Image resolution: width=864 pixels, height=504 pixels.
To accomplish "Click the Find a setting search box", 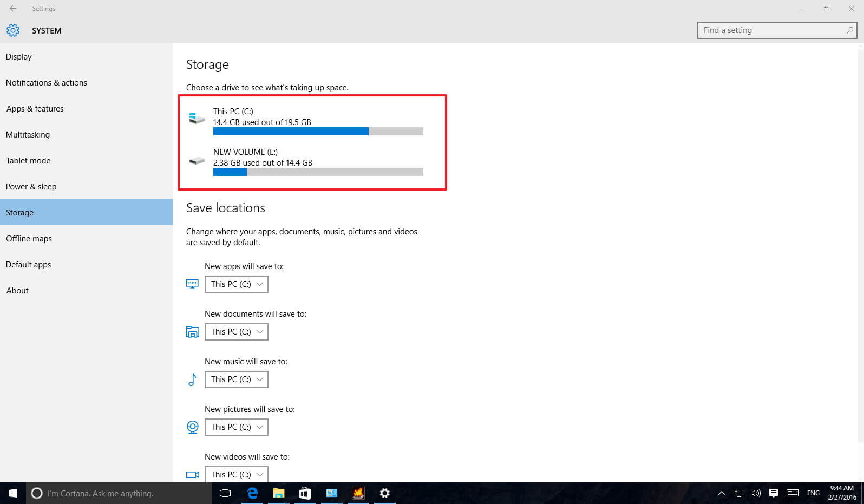I will (777, 30).
